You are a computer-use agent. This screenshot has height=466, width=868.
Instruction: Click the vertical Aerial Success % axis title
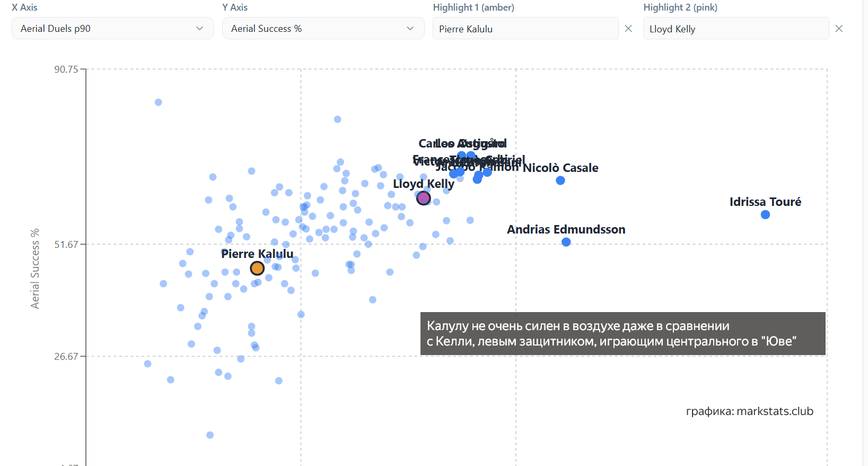tap(35, 269)
